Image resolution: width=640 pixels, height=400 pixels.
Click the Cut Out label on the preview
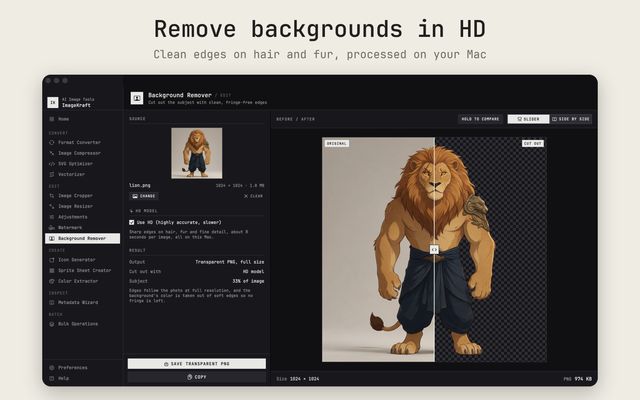point(533,144)
